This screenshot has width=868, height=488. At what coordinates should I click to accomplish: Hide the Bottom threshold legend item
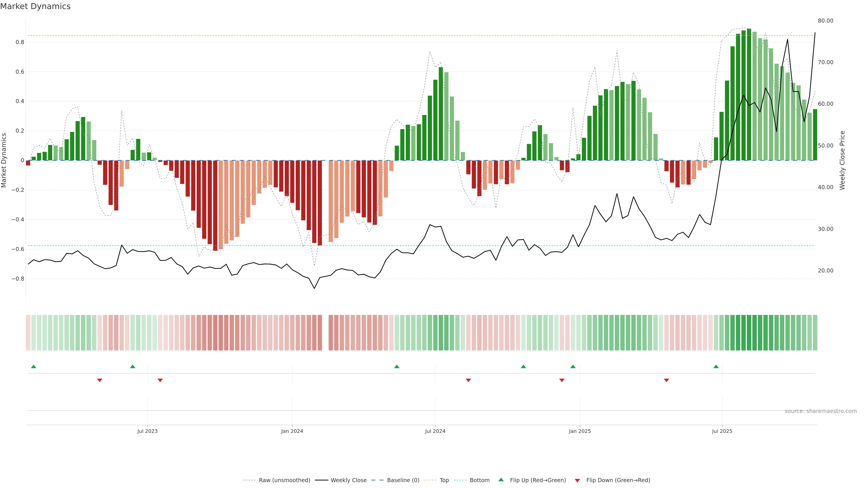[479, 480]
